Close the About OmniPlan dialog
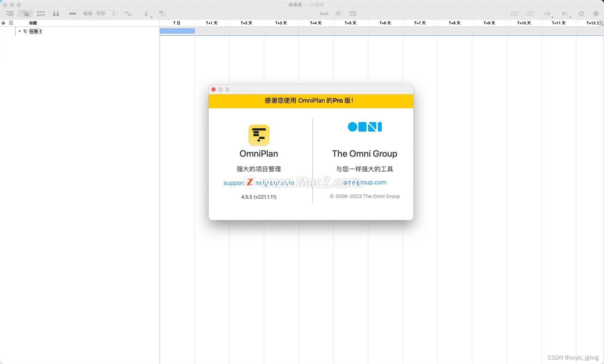This screenshot has width=604, height=364. point(213,89)
